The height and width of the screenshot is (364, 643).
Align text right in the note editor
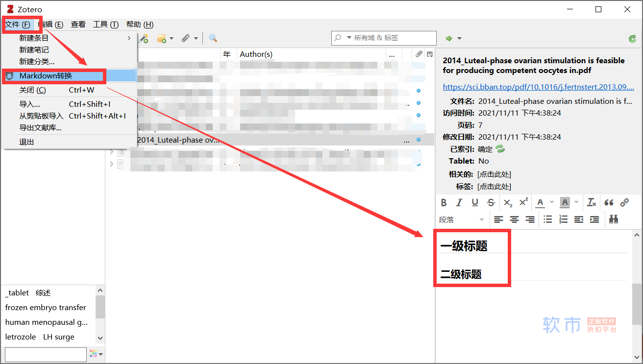[530, 219]
